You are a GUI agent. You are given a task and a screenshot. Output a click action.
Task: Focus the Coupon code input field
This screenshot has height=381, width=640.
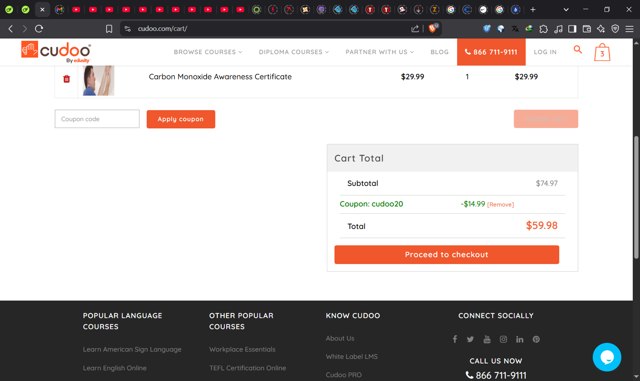pyautogui.click(x=97, y=119)
